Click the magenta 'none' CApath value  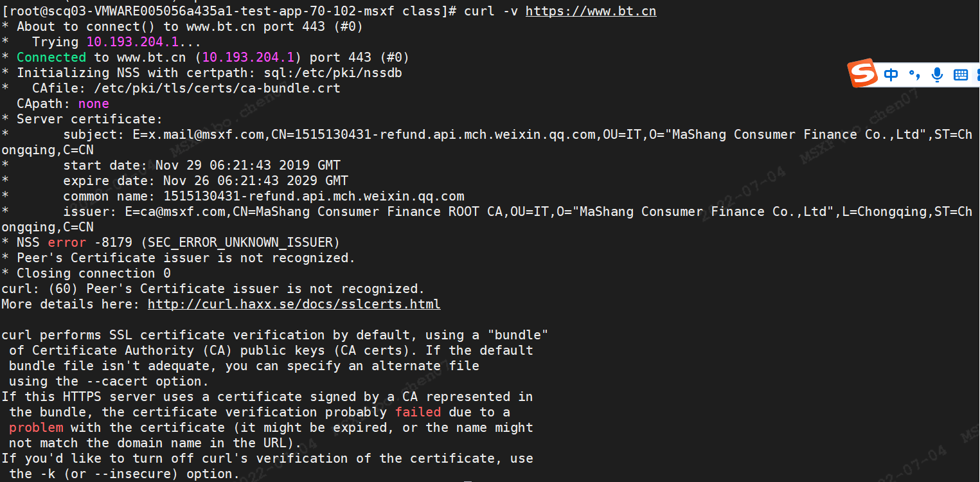(94, 103)
